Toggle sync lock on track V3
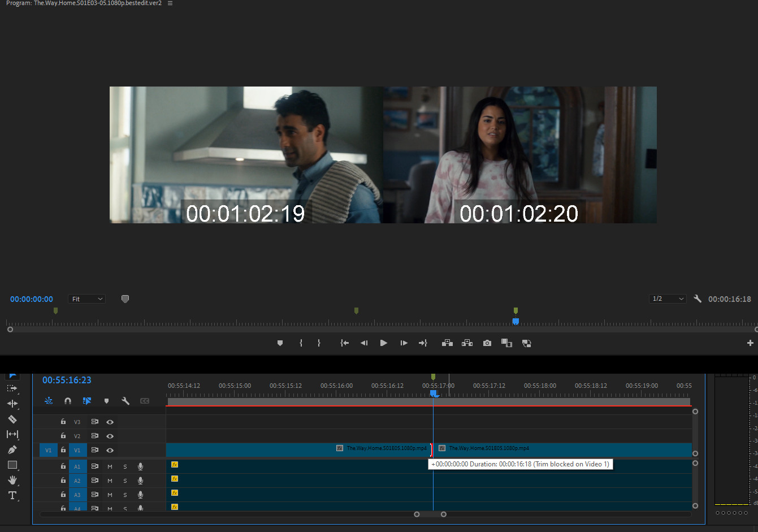The image size is (758, 532). (x=94, y=422)
